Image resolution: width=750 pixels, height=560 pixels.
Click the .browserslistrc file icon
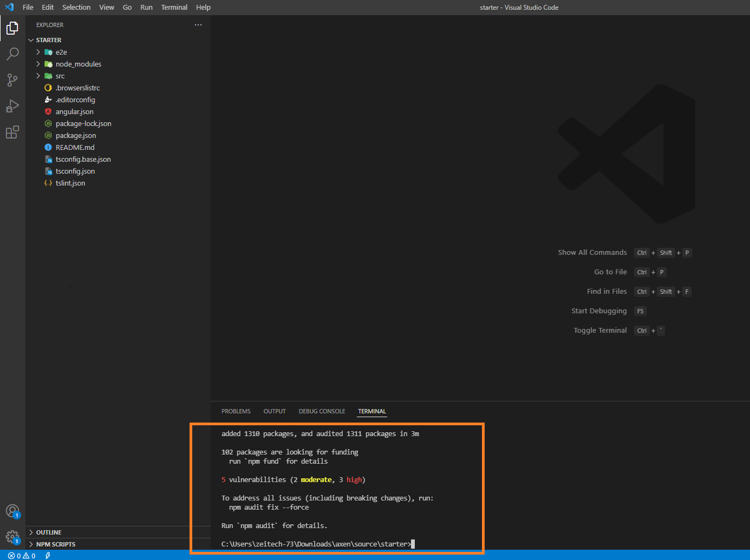pos(48,88)
